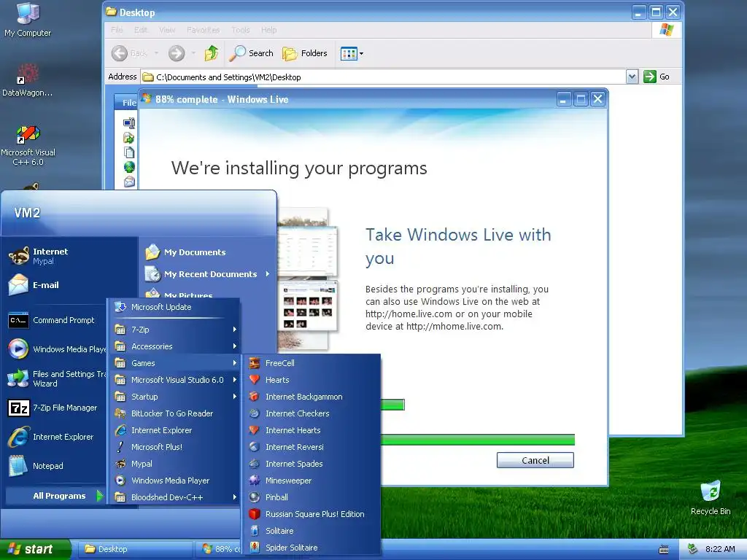Image resolution: width=747 pixels, height=560 pixels.
Task: Cancel the Windows Live installation
Action: click(535, 461)
